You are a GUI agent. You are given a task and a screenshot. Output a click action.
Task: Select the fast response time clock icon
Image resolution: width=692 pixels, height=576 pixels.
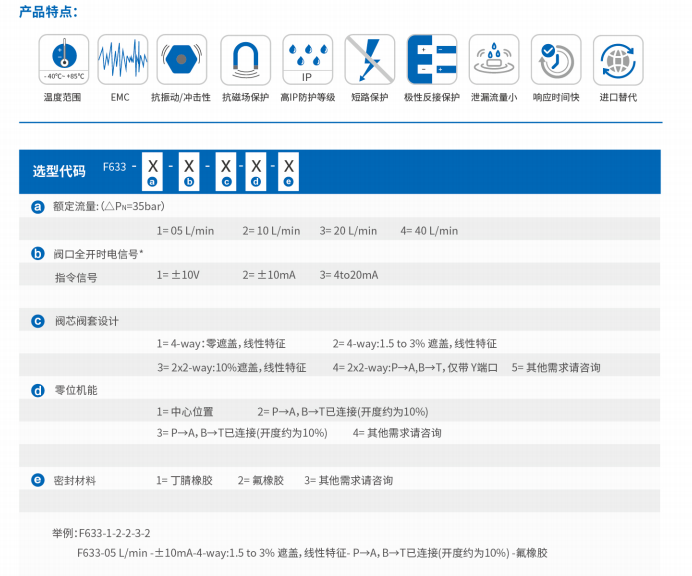tap(555, 59)
